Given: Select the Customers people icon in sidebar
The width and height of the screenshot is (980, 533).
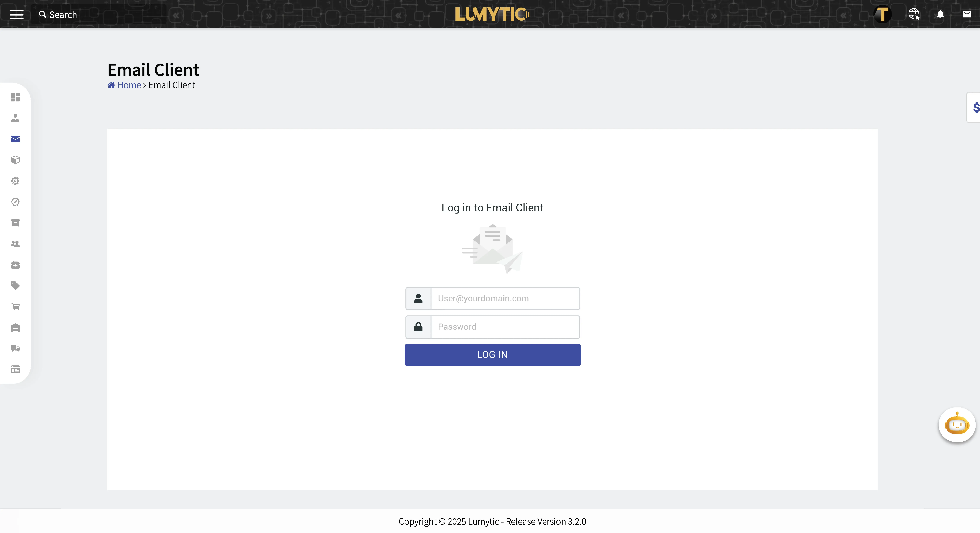Looking at the screenshot, I should pyautogui.click(x=15, y=244).
